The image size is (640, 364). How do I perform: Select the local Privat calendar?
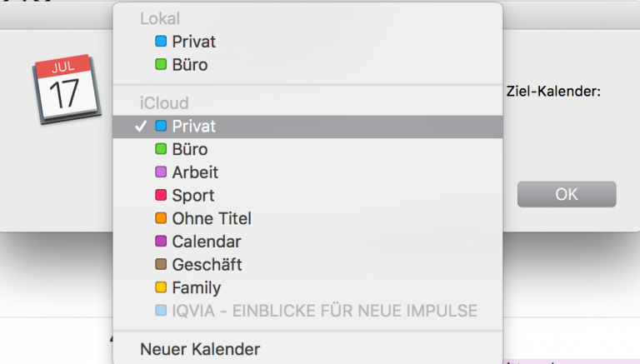click(193, 41)
